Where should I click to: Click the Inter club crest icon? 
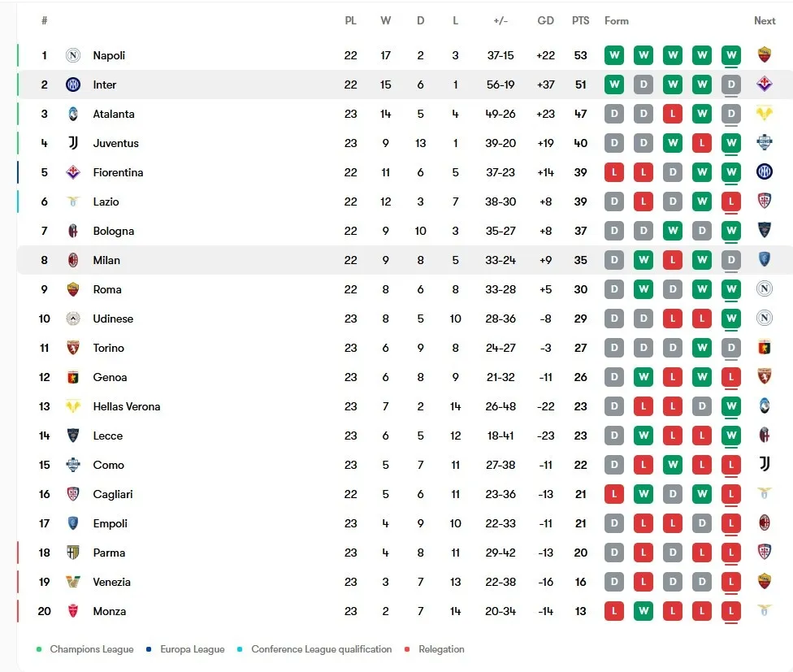(x=73, y=85)
